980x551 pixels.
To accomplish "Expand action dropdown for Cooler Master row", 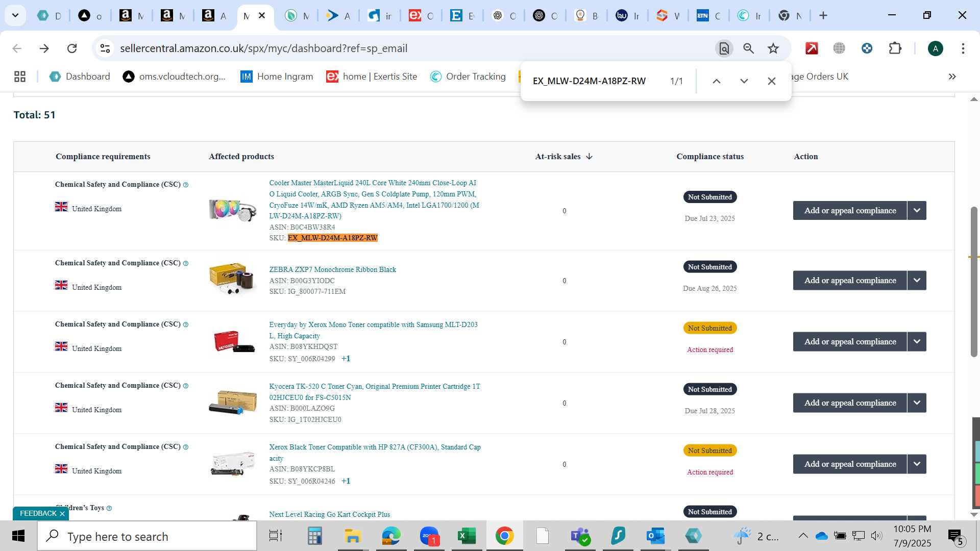I will (x=917, y=210).
